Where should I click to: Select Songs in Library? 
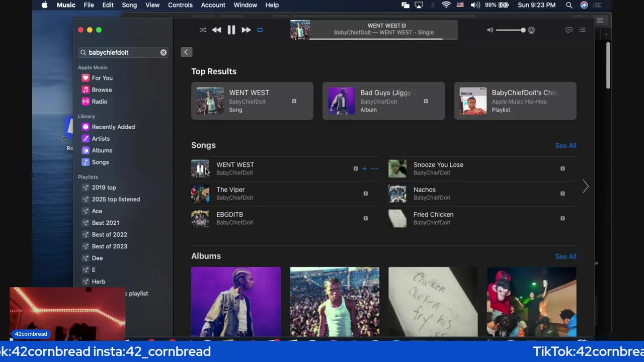point(100,162)
